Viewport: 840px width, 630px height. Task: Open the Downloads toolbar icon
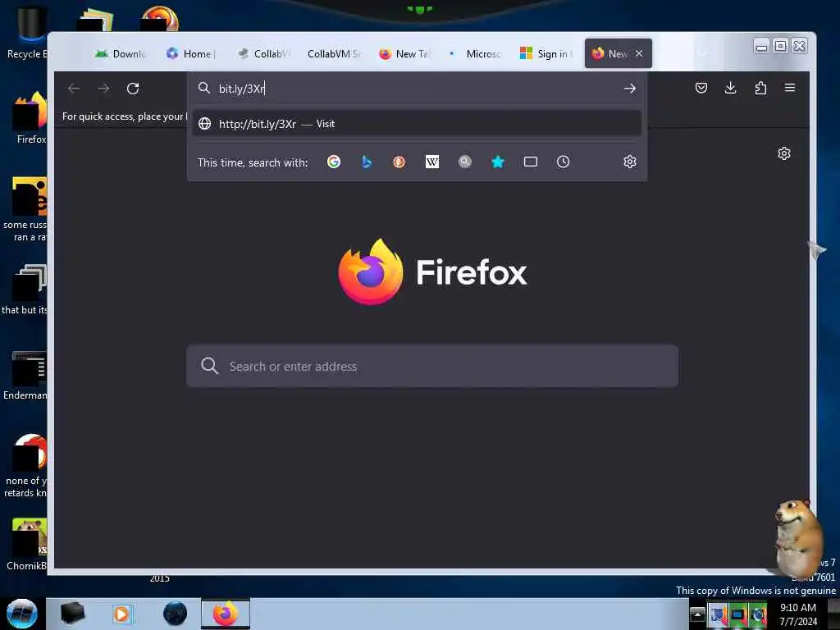730,88
